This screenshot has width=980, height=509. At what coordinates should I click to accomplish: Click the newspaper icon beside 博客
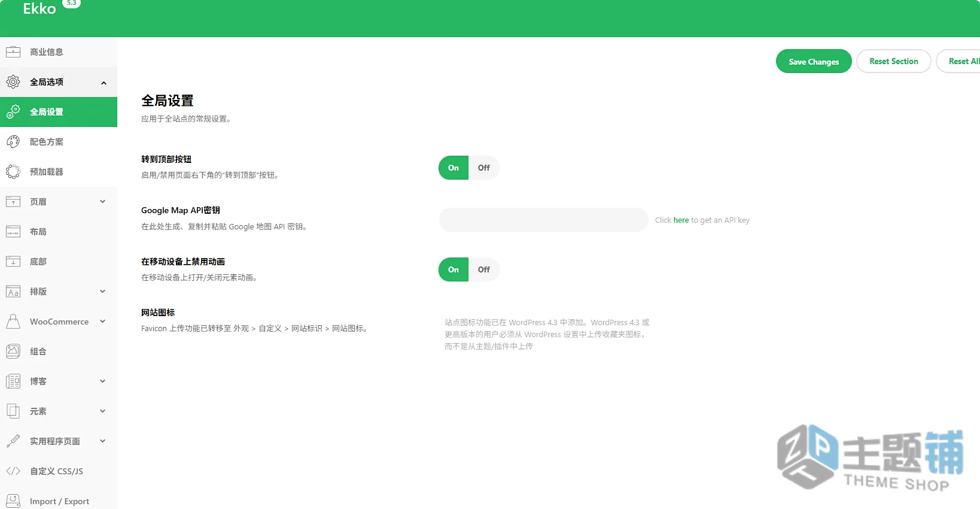coord(13,381)
